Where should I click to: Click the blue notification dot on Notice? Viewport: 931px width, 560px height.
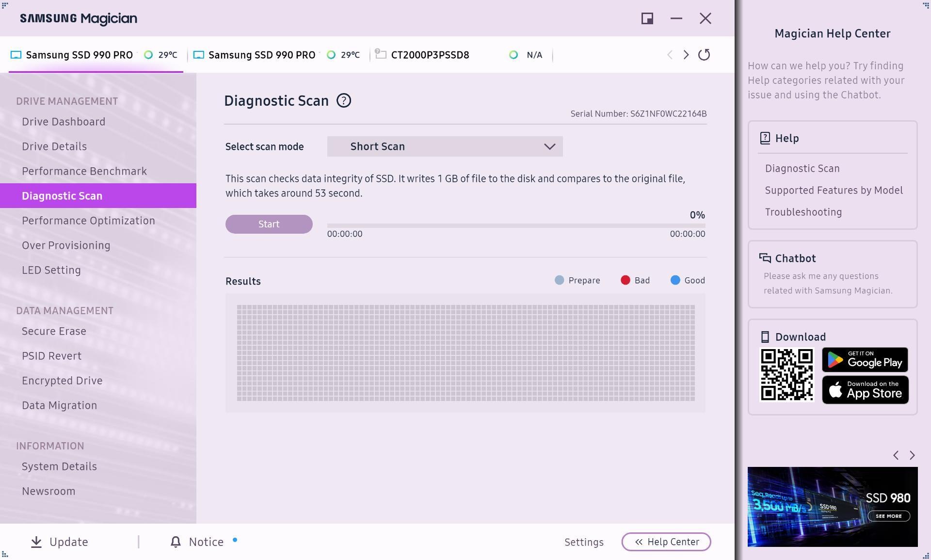pyautogui.click(x=235, y=540)
